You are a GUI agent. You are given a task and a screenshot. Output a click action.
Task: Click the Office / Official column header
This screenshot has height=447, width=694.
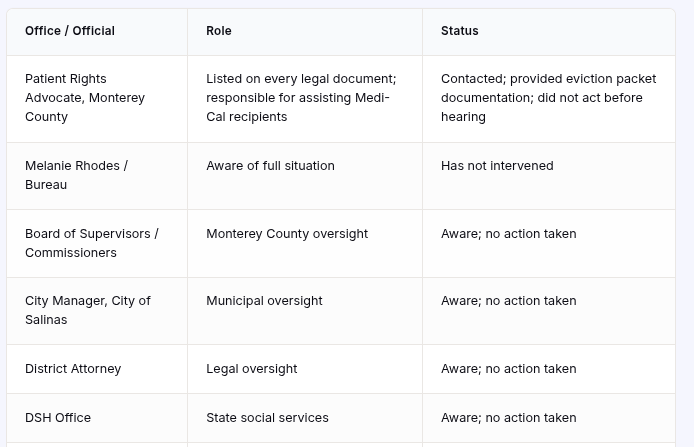97,31
